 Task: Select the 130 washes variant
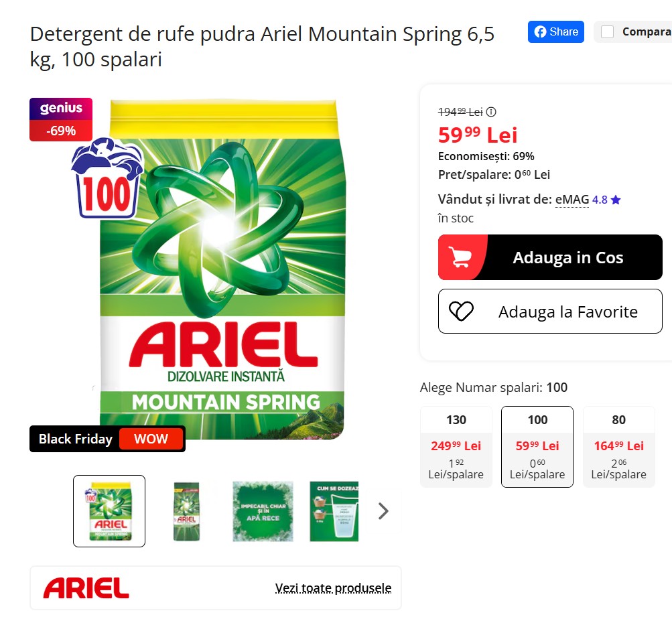(x=456, y=446)
